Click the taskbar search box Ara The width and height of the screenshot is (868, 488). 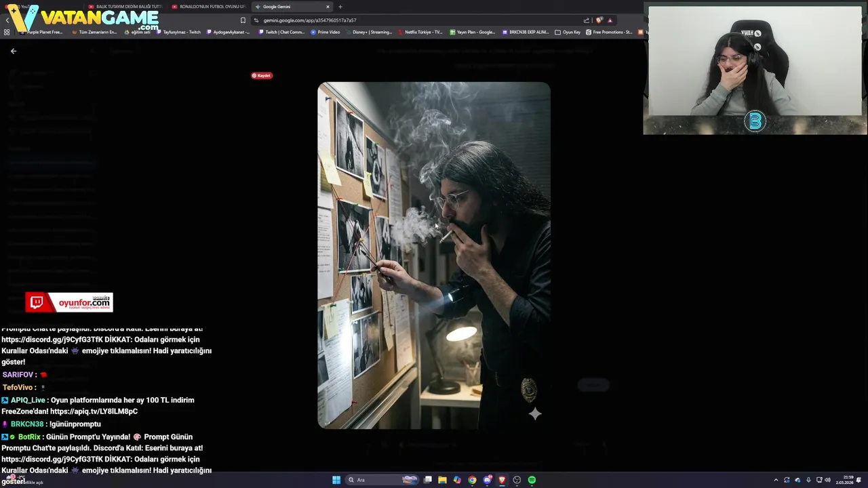pyautogui.click(x=381, y=480)
